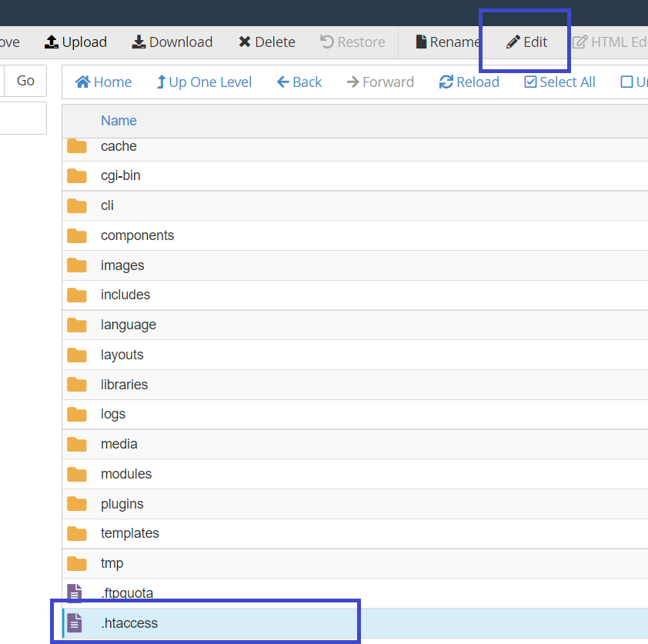Select the 'includes' folder name
Viewport: 648px width, 644px height.
pyautogui.click(x=125, y=295)
